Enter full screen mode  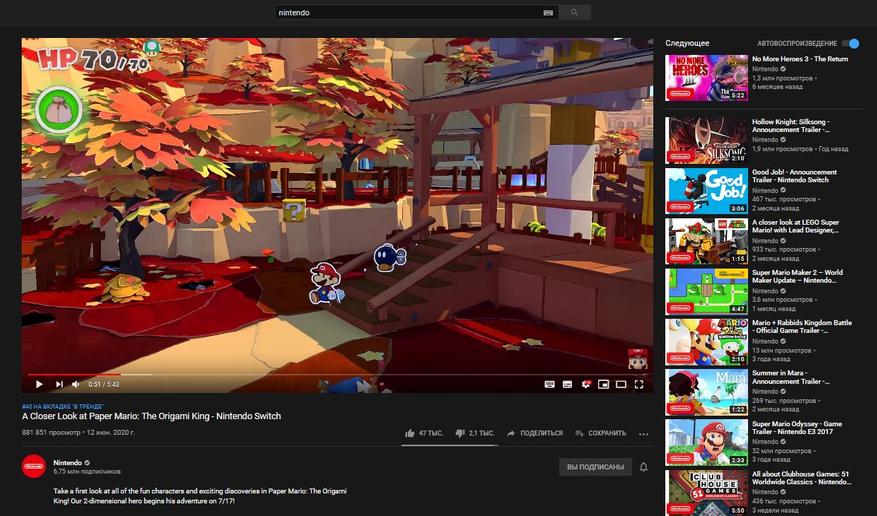coord(639,384)
